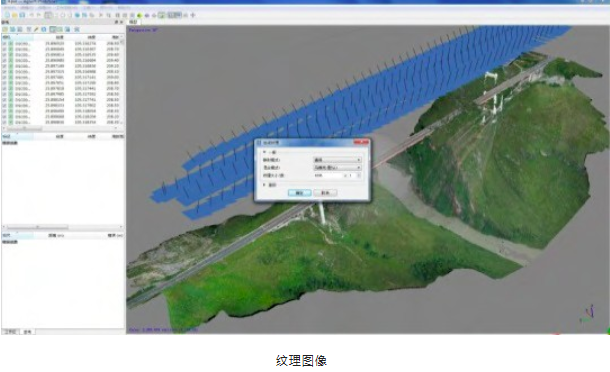Image resolution: width=610 pixels, height=372 pixels.
Task: Select the right-hand tab at the workspace panel bottom
Action: pyautogui.click(x=27, y=332)
